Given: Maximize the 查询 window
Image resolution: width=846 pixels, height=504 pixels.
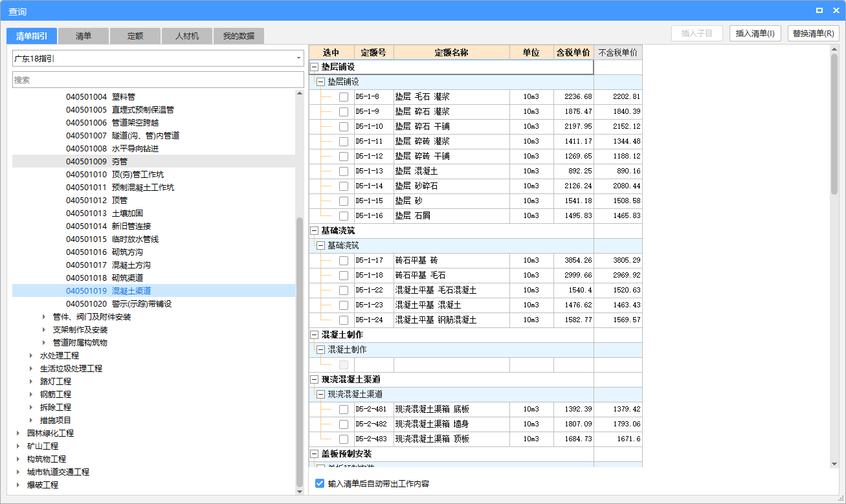Looking at the screenshot, I should (x=819, y=10).
